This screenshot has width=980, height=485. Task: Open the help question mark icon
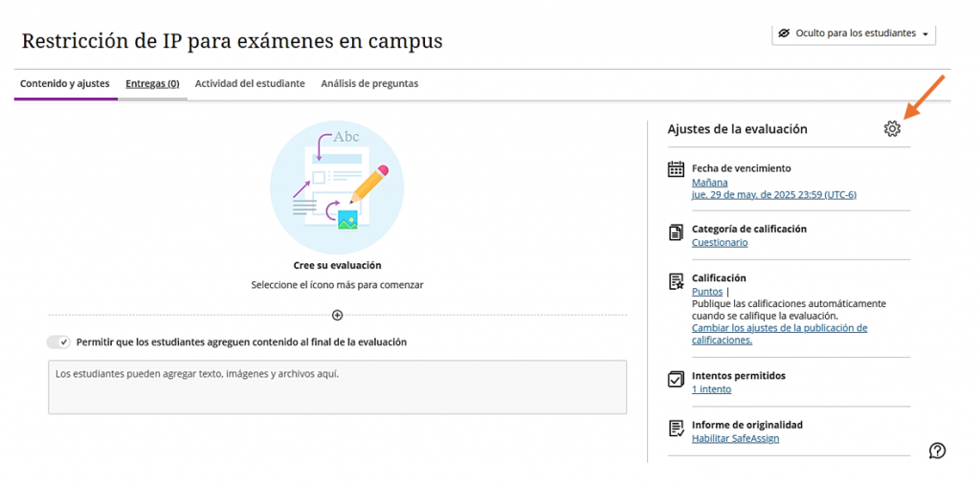point(938,450)
